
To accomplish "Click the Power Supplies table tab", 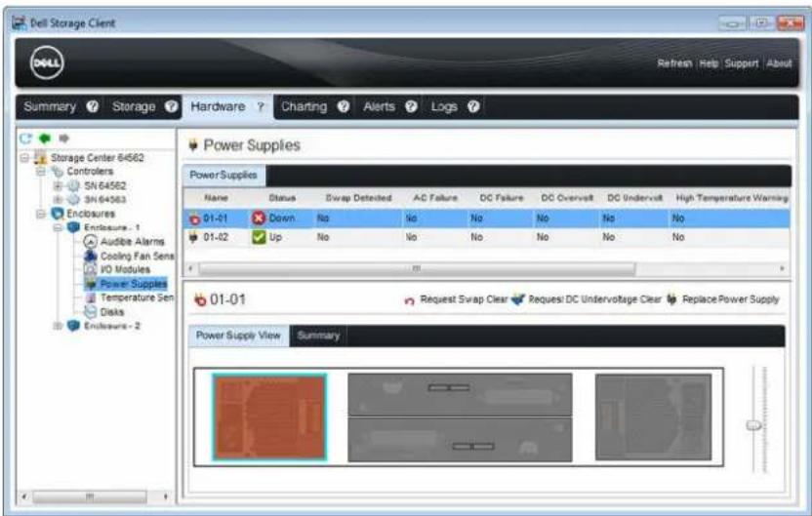I will 223,175.
